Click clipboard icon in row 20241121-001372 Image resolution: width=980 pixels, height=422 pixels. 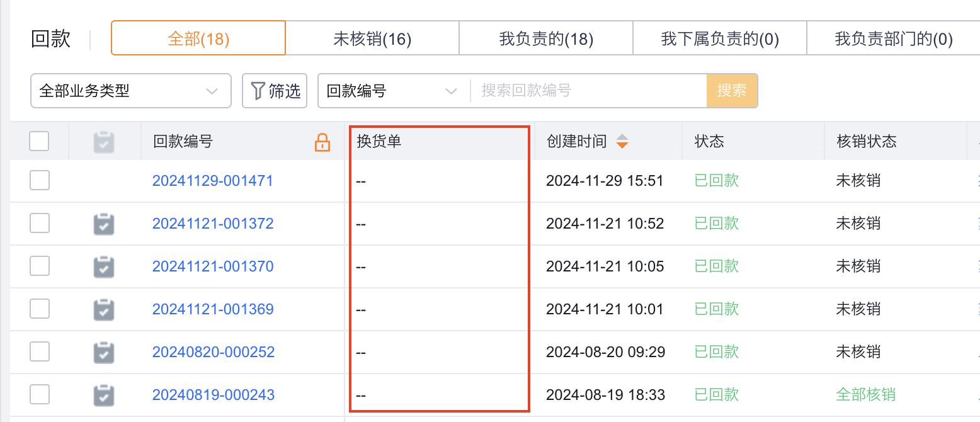click(104, 224)
